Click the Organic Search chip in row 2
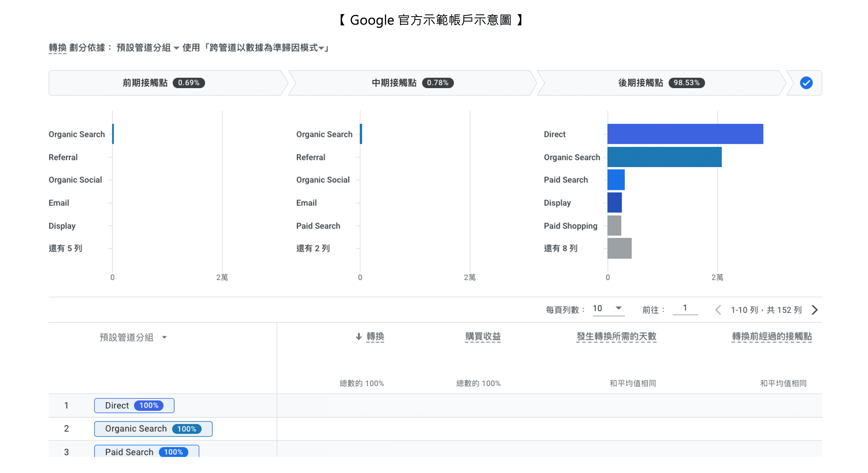The height and width of the screenshot is (473, 868). coord(153,428)
